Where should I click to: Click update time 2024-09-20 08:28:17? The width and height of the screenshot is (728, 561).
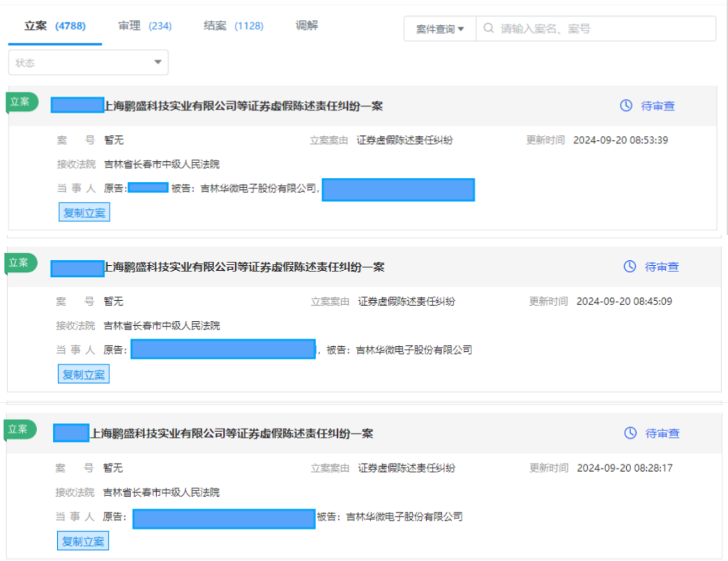(625, 468)
